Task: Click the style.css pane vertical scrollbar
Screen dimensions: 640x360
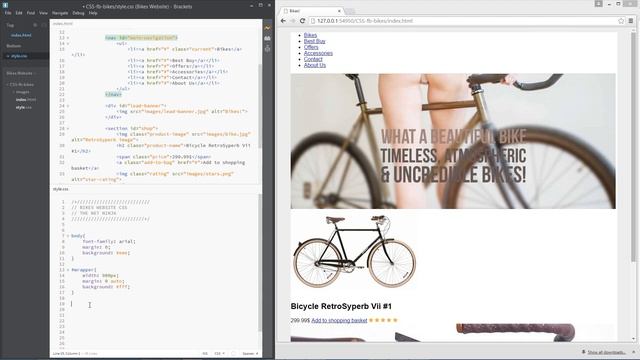Action: pos(260,263)
